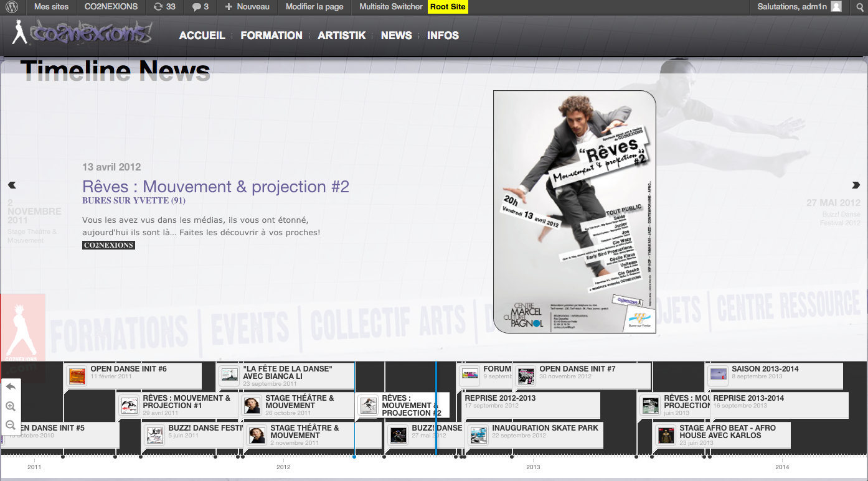Click the 2011 year label on time axis
Screen dimensions: 868x481
click(x=34, y=467)
